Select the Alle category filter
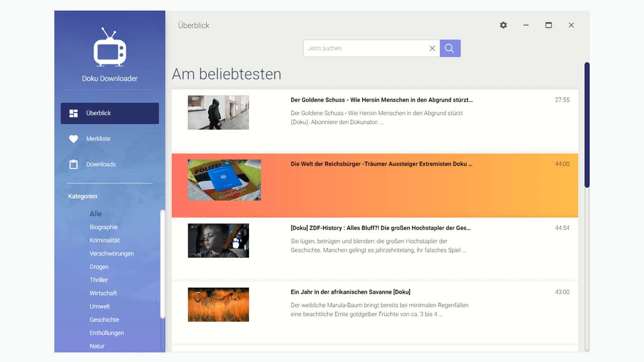The image size is (644, 362). [95, 214]
